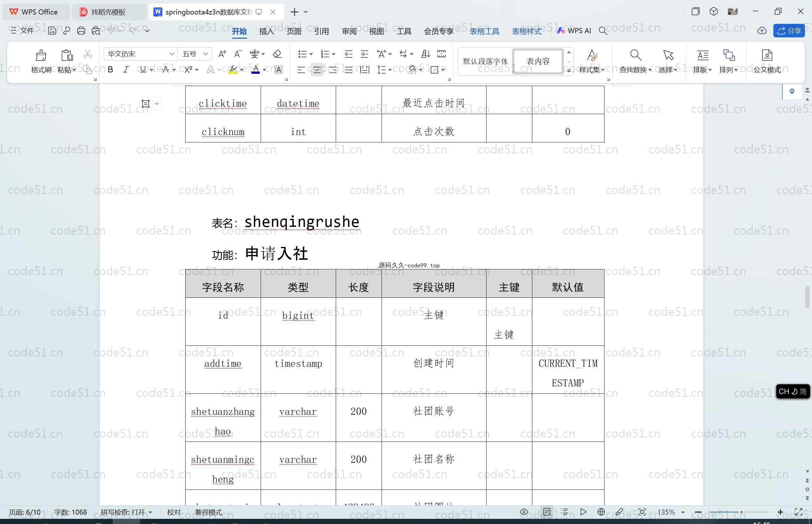Click the Print icon in quick toolbar
Screen dimensions: 812x524
coord(81,31)
